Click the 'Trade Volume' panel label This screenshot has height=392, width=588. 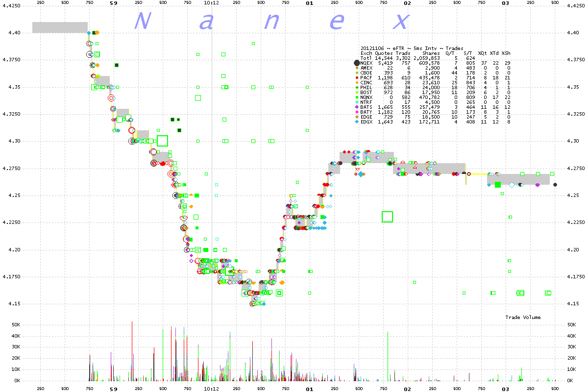[x=523, y=318]
